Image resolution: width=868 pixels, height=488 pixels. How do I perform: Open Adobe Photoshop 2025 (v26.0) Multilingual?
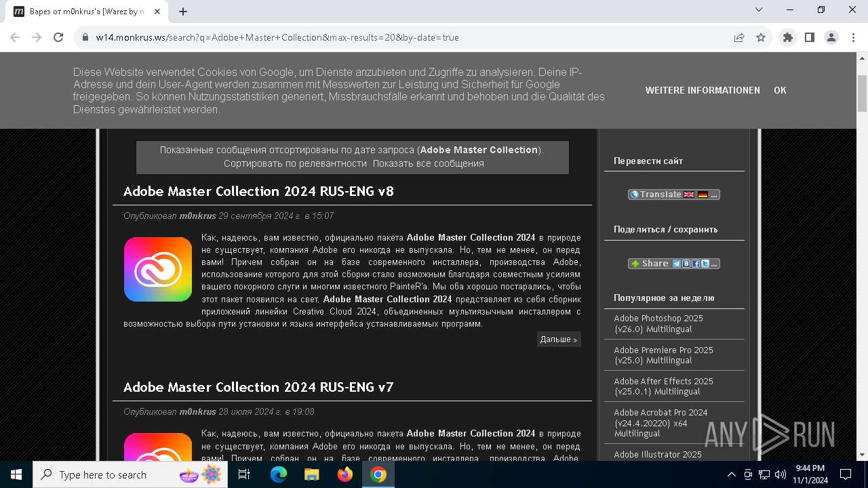(x=658, y=323)
